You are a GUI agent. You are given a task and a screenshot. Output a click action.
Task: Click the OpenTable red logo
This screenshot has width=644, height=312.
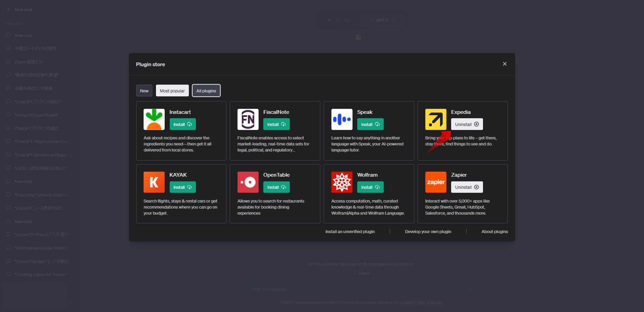point(248,182)
